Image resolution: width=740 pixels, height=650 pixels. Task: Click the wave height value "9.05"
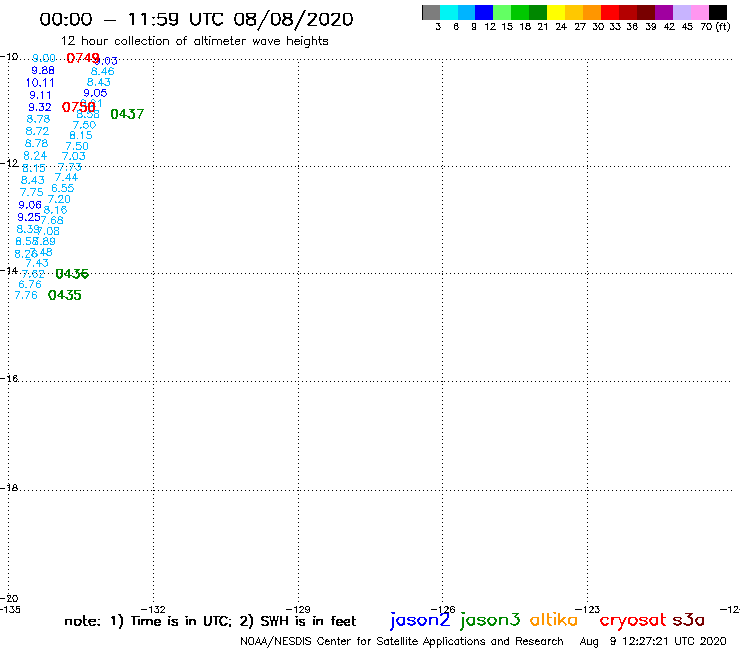(x=95, y=93)
